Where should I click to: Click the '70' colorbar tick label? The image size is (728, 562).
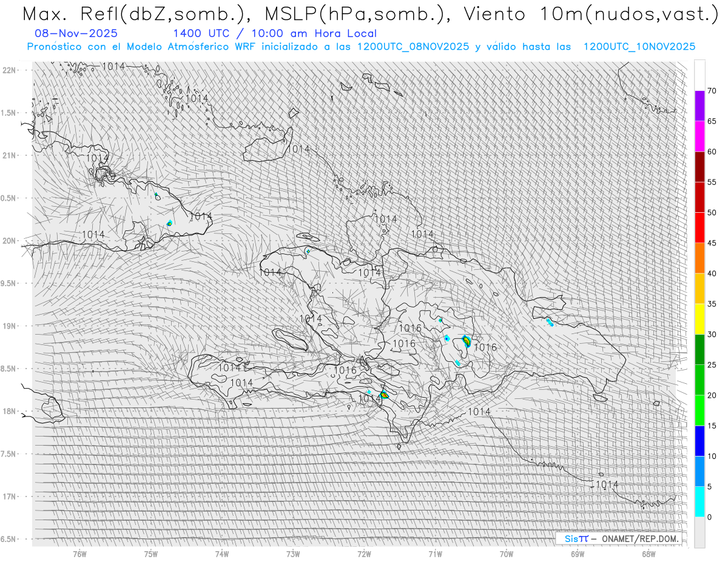pyautogui.click(x=712, y=91)
